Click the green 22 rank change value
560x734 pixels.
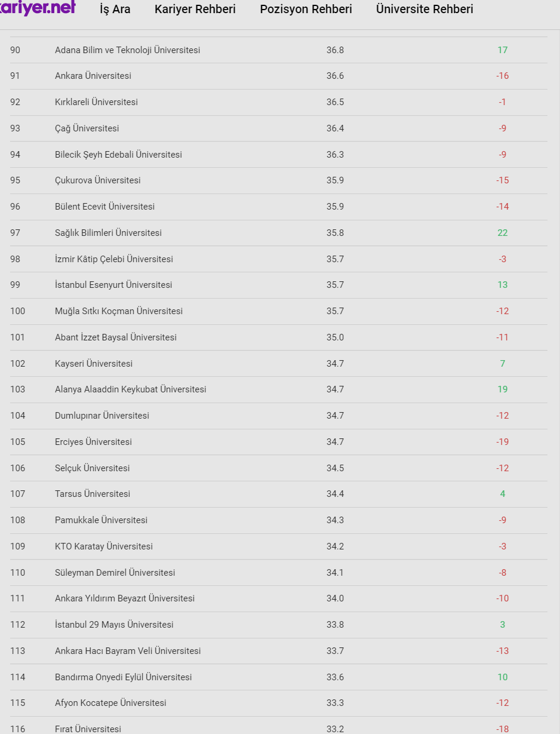coord(503,233)
